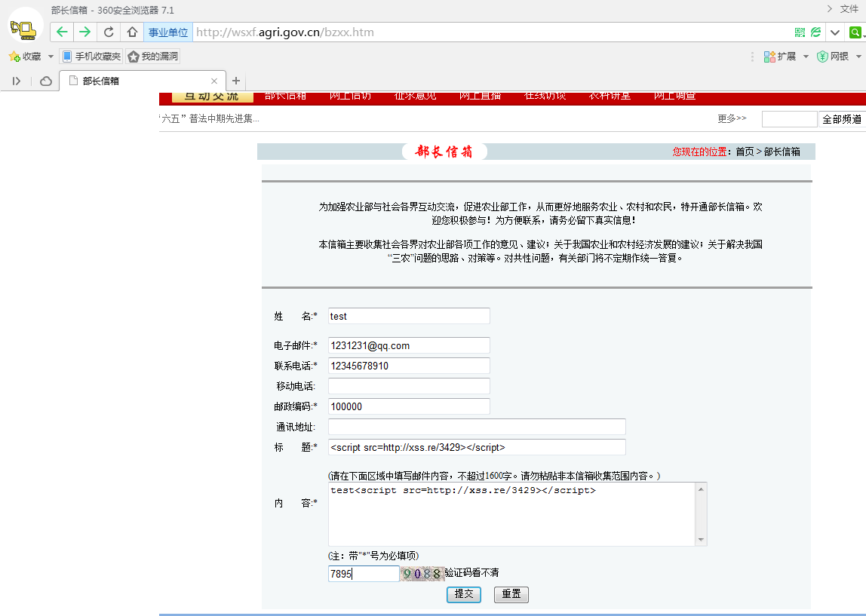
Task: Open the 全部频道 channel selector
Action: (842, 119)
